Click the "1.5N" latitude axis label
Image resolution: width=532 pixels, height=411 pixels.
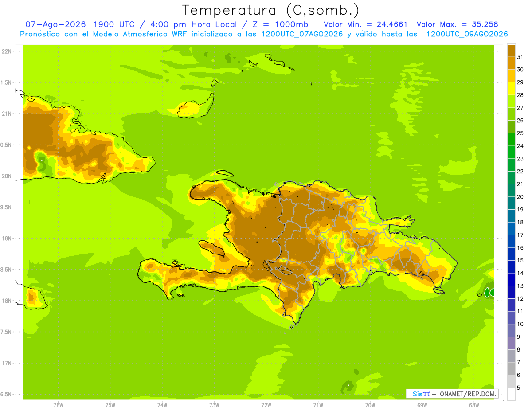(x=6, y=82)
